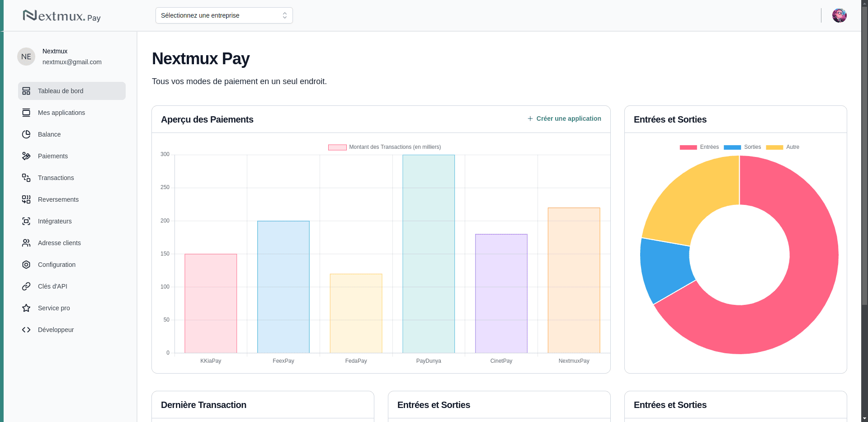868x422 pixels.
Task: Click the FeexPay blue bar
Action: click(x=283, y=287)
